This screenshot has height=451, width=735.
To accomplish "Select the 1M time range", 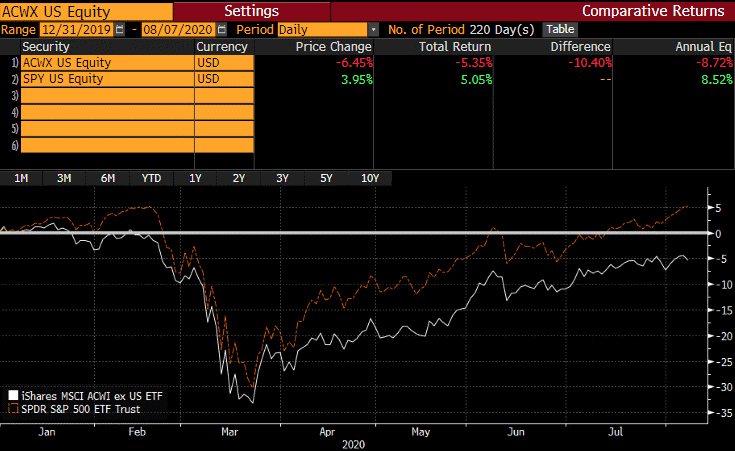I will pyautogui.click(x=21, y=178).
